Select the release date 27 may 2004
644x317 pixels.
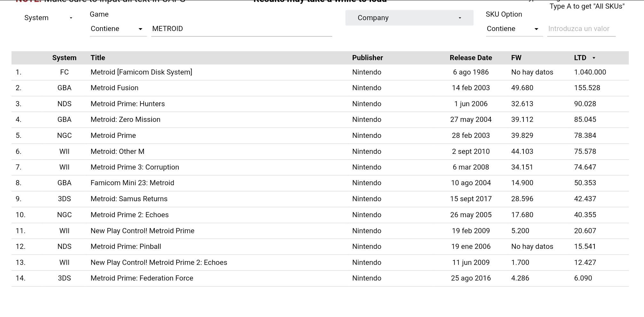(471, 120)
